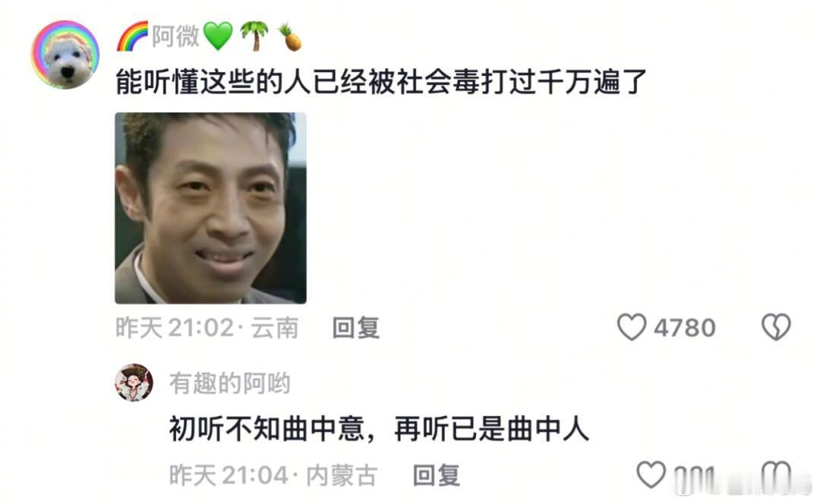Click the timestamp 昨天 21:02 · 云南
This screenshot has height=504, width=820.
(207, 328)
